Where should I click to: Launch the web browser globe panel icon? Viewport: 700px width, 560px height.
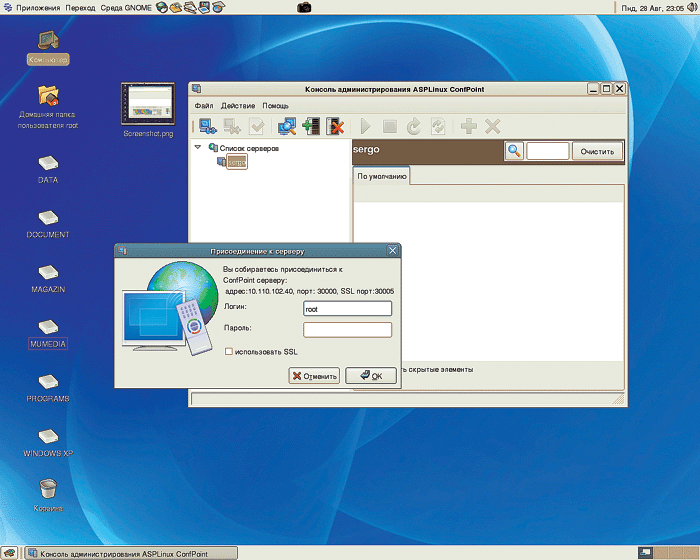(x=162, y=8)
